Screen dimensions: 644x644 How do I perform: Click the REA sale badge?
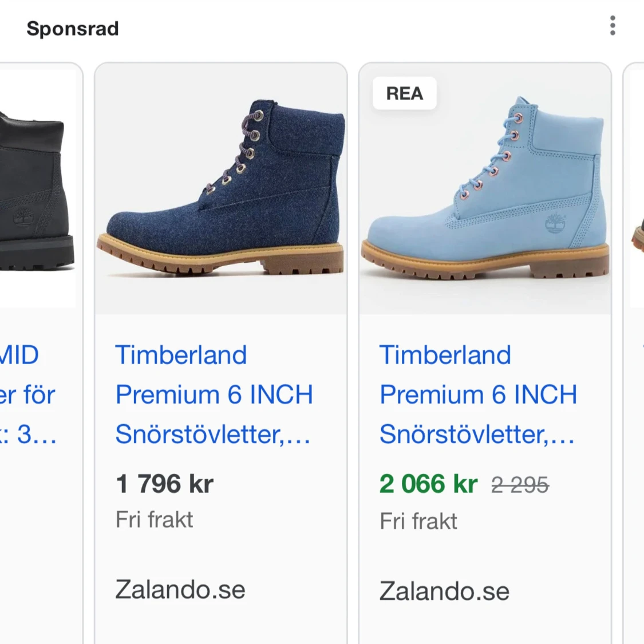point(405,93)
